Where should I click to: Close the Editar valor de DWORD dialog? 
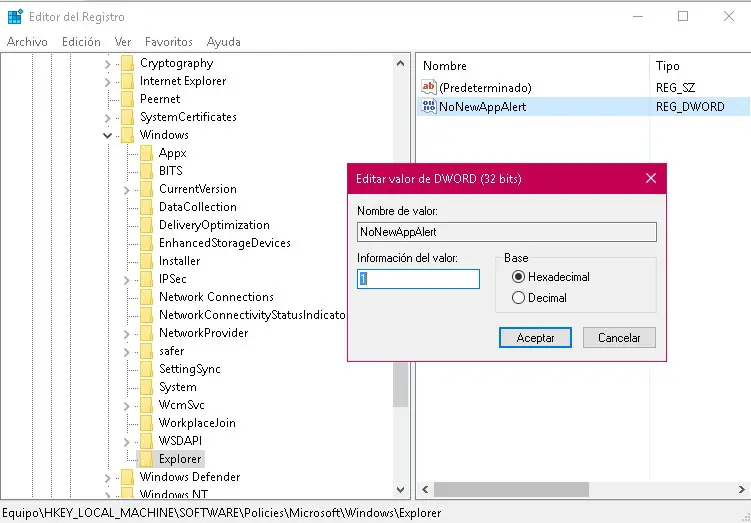pyautogui.click(x=650, y=178)
